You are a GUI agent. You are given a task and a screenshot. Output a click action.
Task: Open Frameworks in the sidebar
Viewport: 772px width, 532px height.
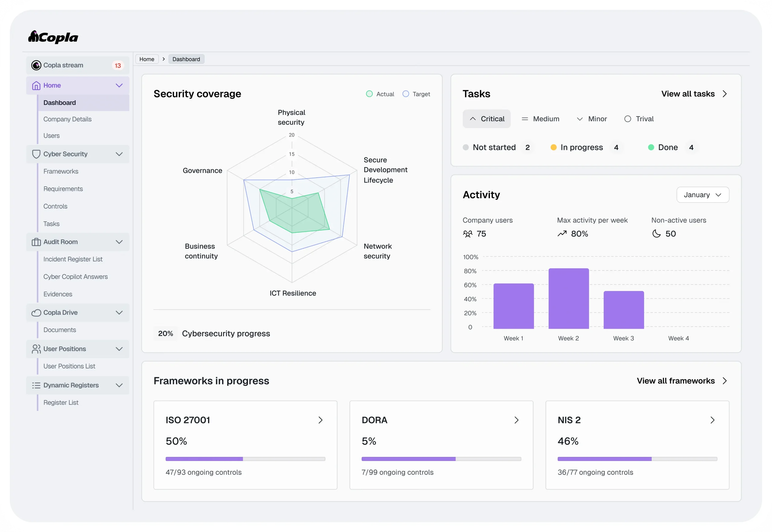coord(61,171)
